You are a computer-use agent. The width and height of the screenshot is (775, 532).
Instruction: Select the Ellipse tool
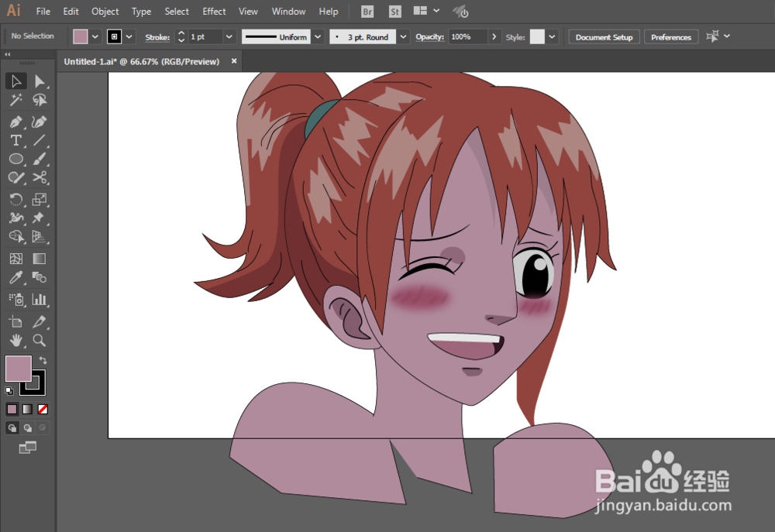(x=15, y=159)
